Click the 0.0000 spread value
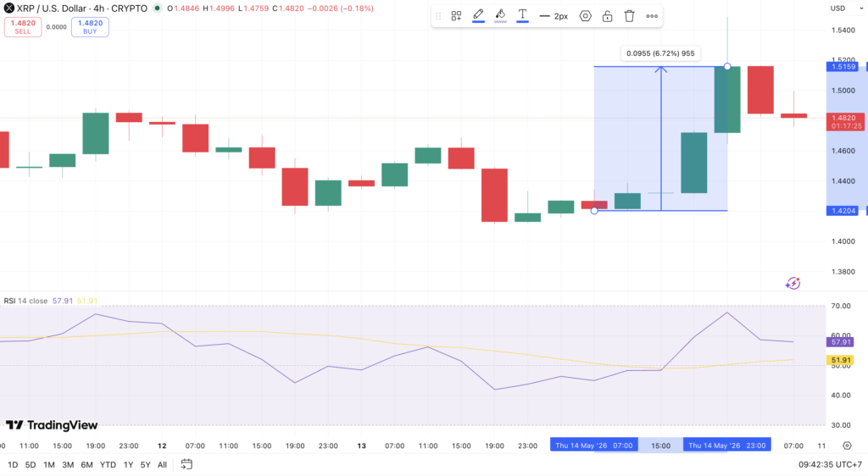 (57, 26)
